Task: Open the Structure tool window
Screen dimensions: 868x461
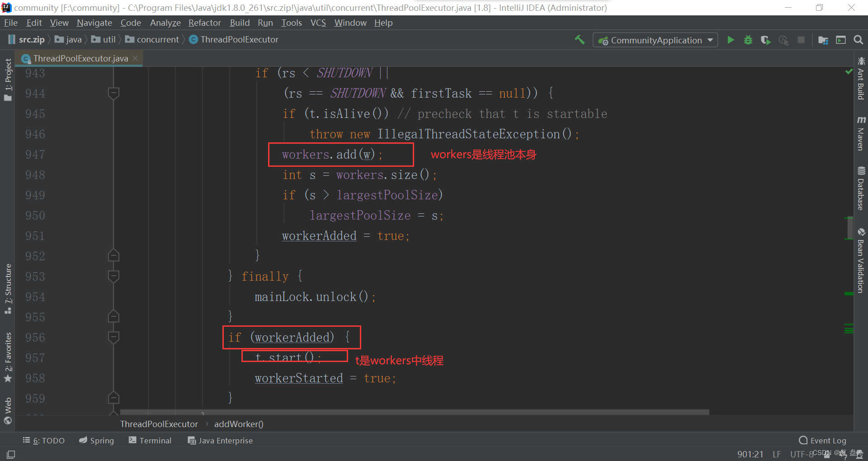Action: pyautogui.click(x=8, y=288)
